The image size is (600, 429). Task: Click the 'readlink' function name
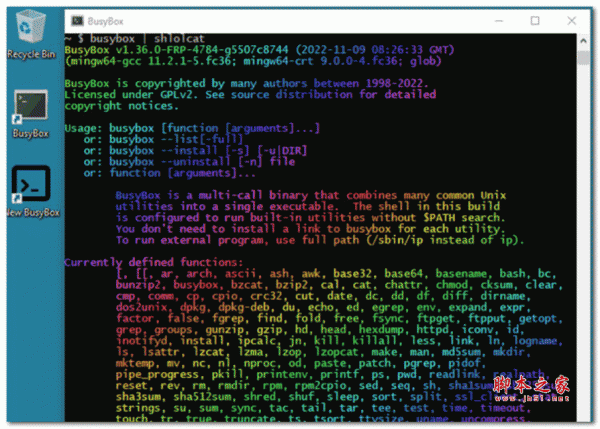[455, 374]
